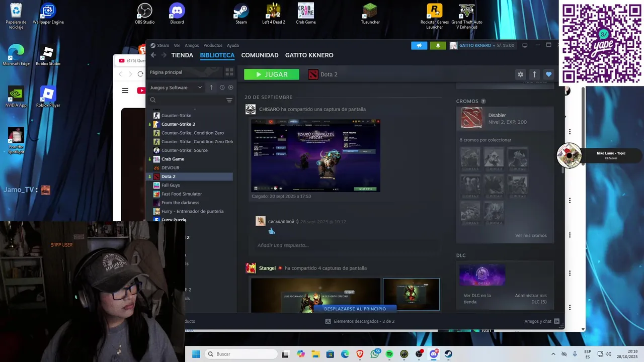Open TLauncher desktop icon
This screenshot has height=362, width=644.
370,14
